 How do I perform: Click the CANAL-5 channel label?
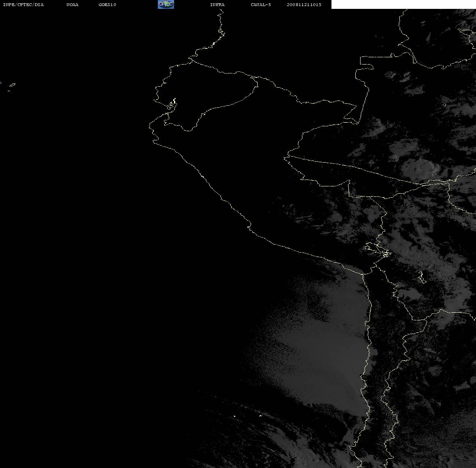(x=261, y=4)
